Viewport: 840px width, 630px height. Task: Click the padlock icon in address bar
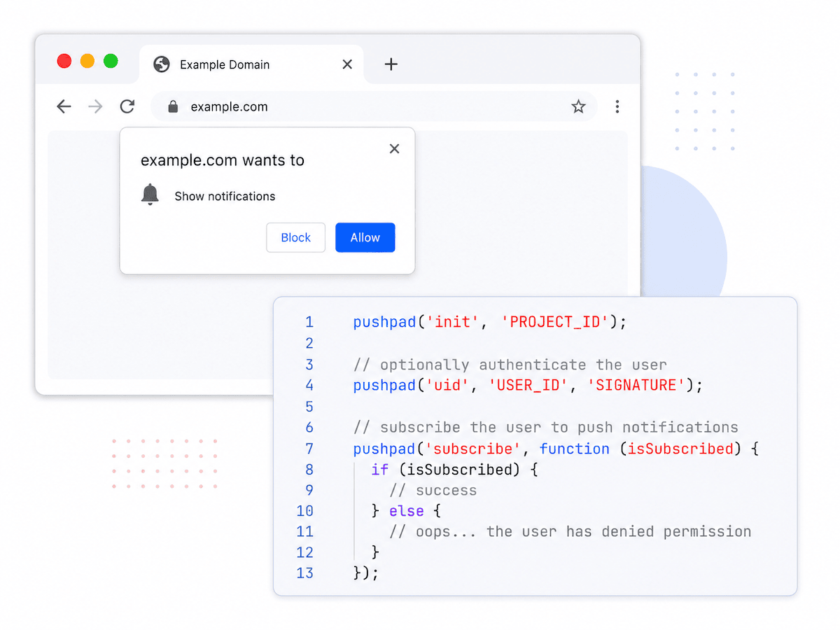pos(173,106)
